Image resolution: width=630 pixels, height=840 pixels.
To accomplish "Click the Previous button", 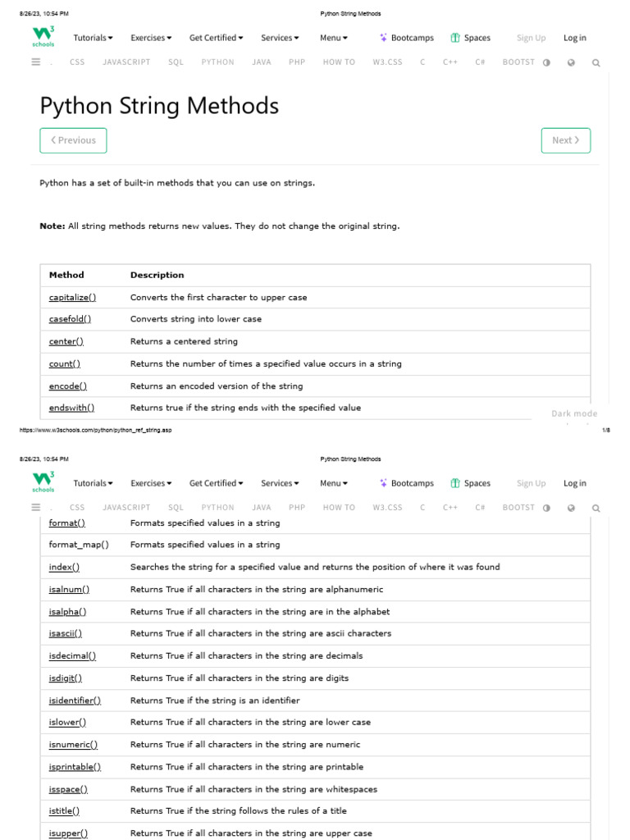I will pyautogui.click(x=73, y=140).
